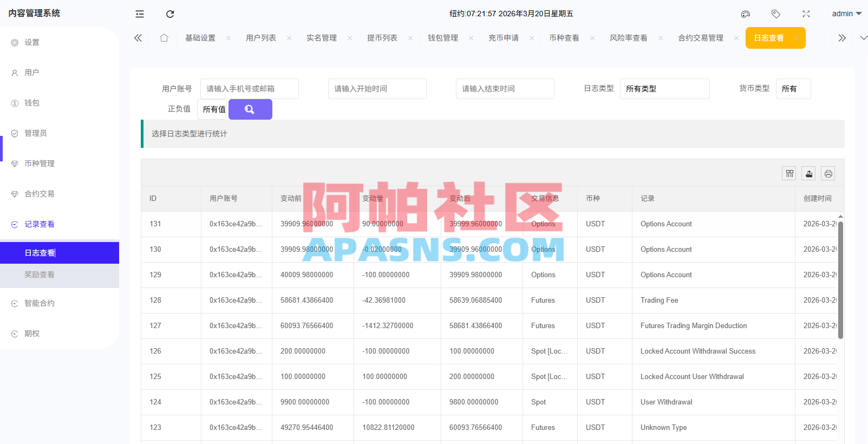868x444 pixels.
Task: Click the print table icon
Action: pos(828,173)
